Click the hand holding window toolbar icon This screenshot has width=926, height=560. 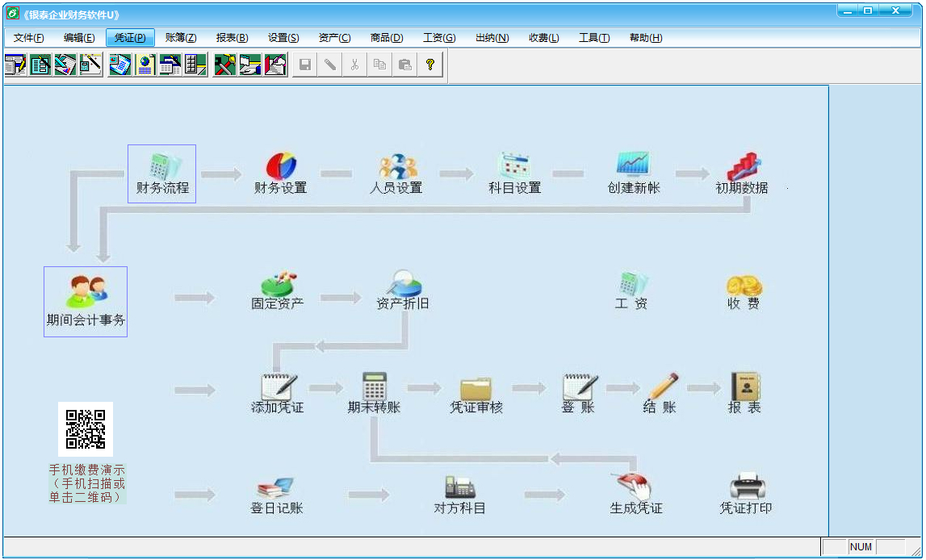point(249,65)
